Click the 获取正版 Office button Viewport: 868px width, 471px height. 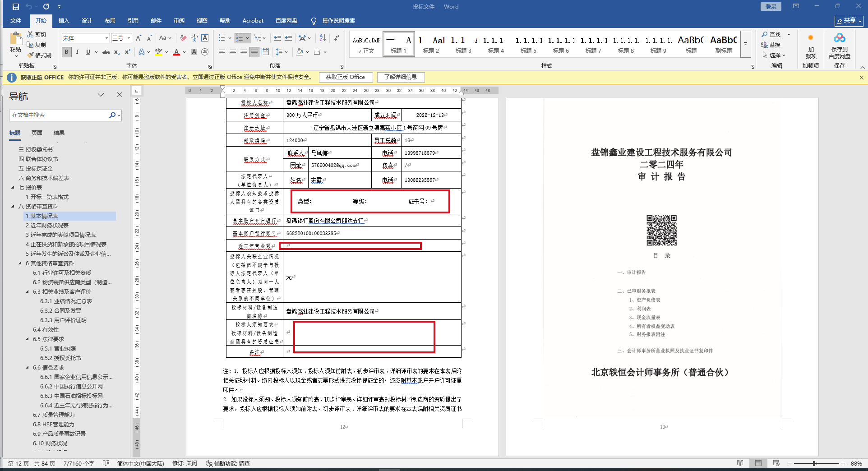(345, 77)
